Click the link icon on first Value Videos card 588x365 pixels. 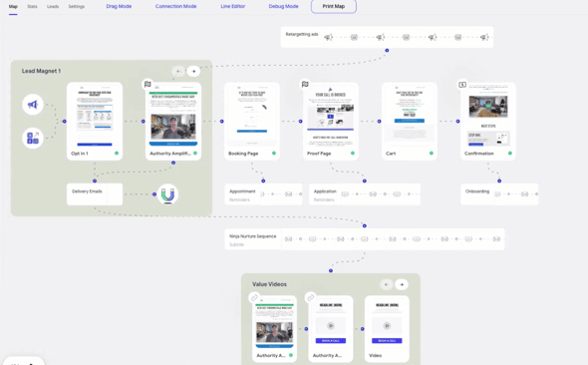(x=254, y=298)
